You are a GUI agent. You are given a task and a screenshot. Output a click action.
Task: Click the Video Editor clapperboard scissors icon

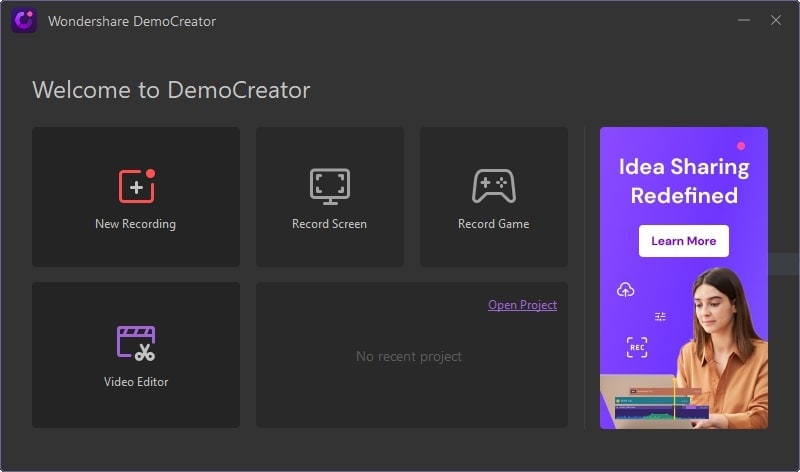(x=136, y=343)
